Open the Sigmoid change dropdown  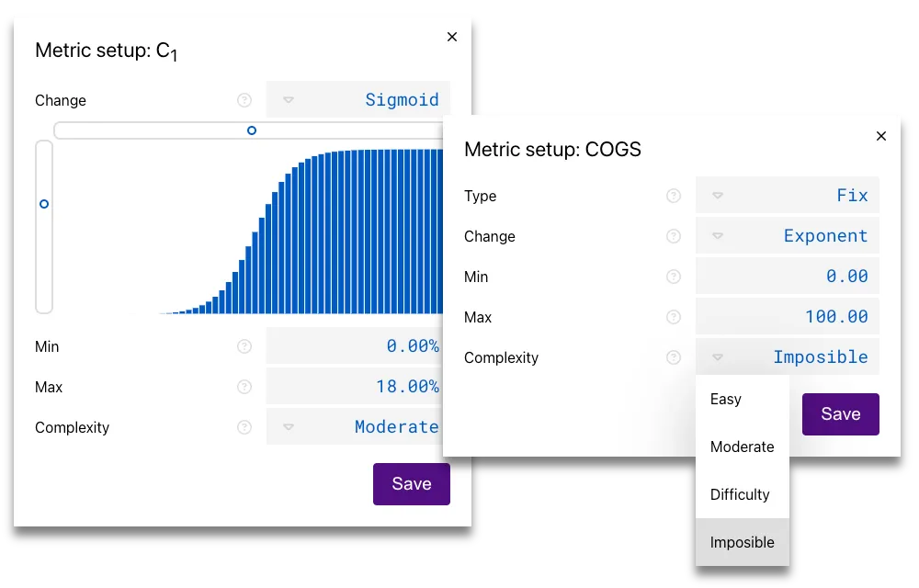click(x=358, y=100)
